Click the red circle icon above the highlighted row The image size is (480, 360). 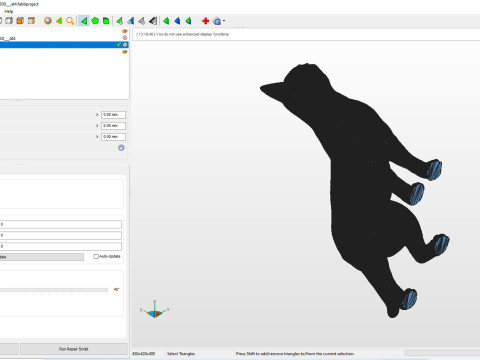pos(125,38)
